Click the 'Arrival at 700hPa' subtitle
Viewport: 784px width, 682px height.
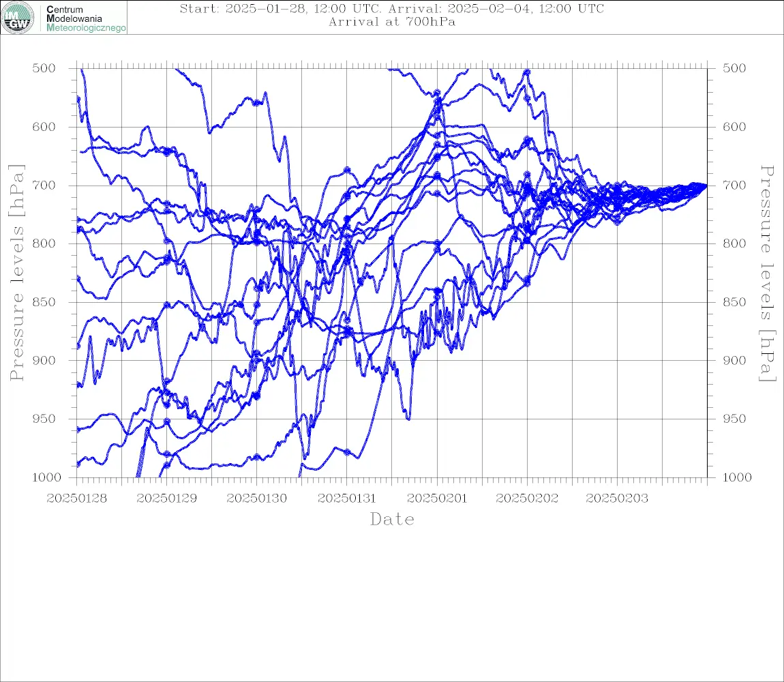tap(392, 22)
